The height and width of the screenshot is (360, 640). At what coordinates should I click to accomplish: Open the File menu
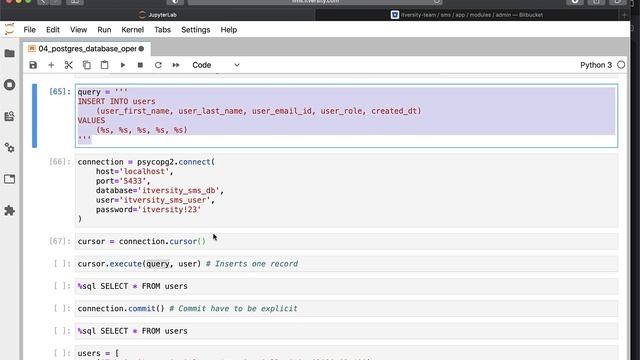click(x=29, y=30)
